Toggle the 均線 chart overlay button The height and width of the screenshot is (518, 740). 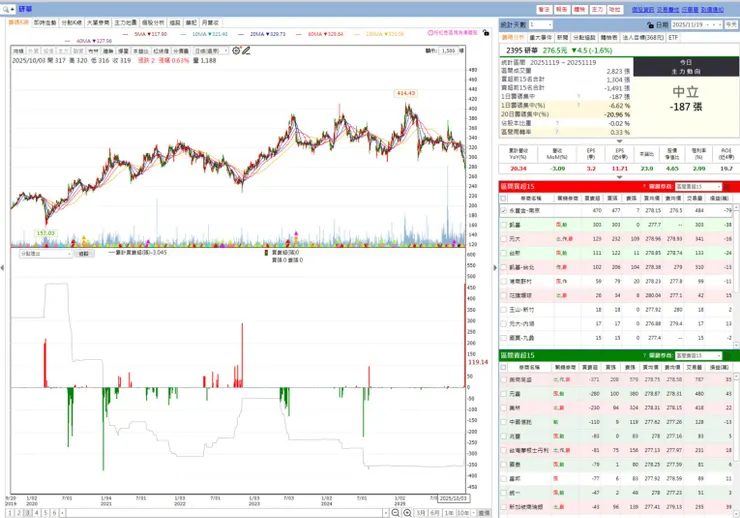click(x=18, y=51)
